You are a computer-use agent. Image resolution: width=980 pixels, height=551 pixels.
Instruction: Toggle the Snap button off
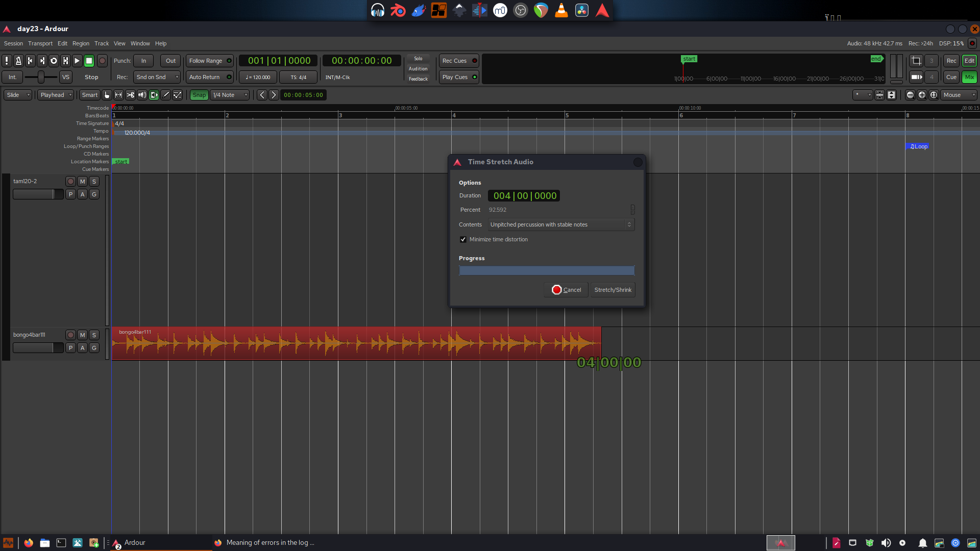click(199, 95)
